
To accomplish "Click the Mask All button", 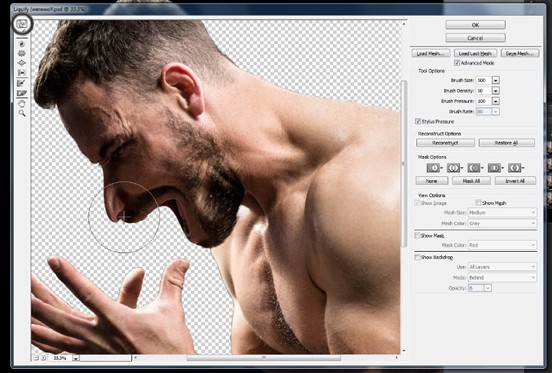I will [x=471, y=181].
